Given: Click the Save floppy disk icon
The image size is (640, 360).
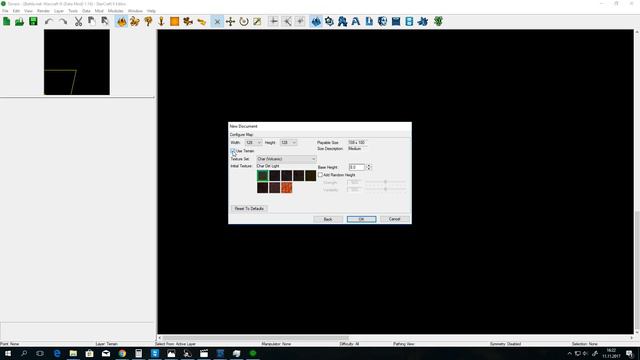Looking at the screenshot, I should pyautogui.click(x=33, y=22).
